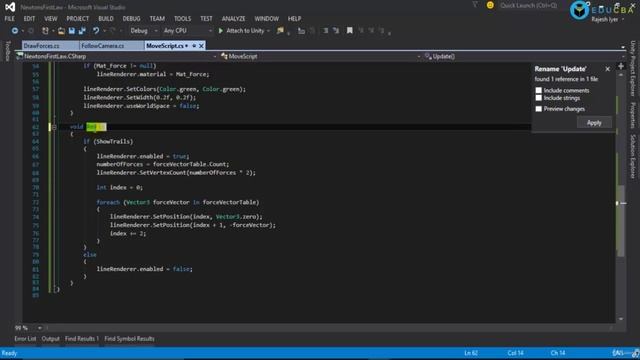Open the TOOLS menu
The height and width of the screenshot is (360, 640).
tap(182, 19)
